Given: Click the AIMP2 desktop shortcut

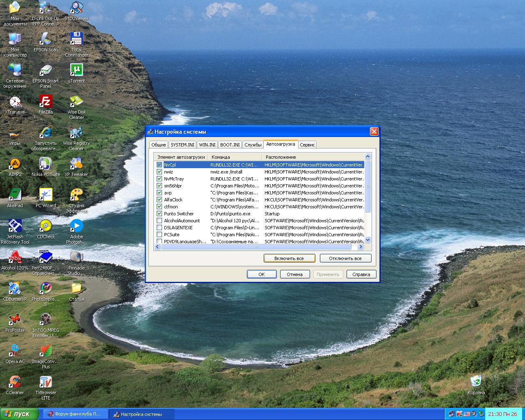Looking at the screenshot, I should point(15,164).
